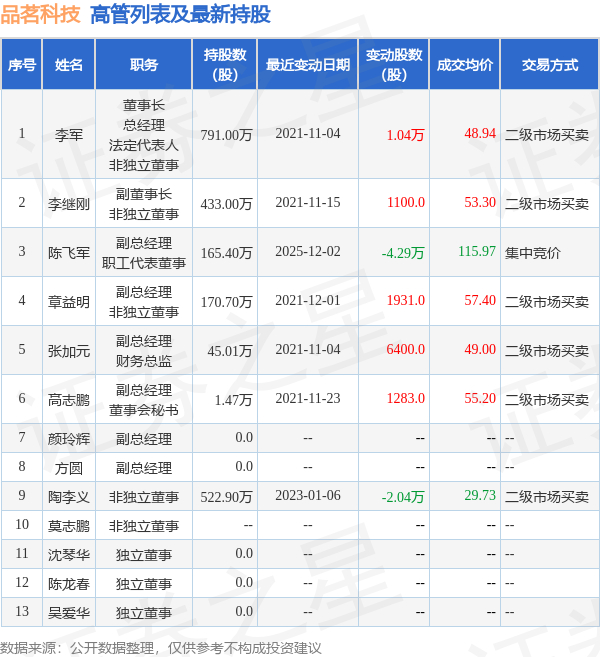Select the name 张加元

69,351
